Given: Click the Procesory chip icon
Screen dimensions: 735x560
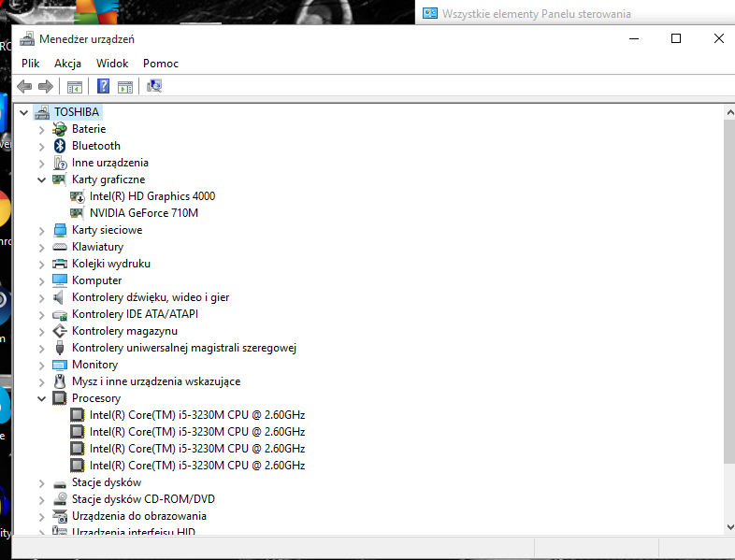Looking at the screenshot, I should (x=60, y=398).
